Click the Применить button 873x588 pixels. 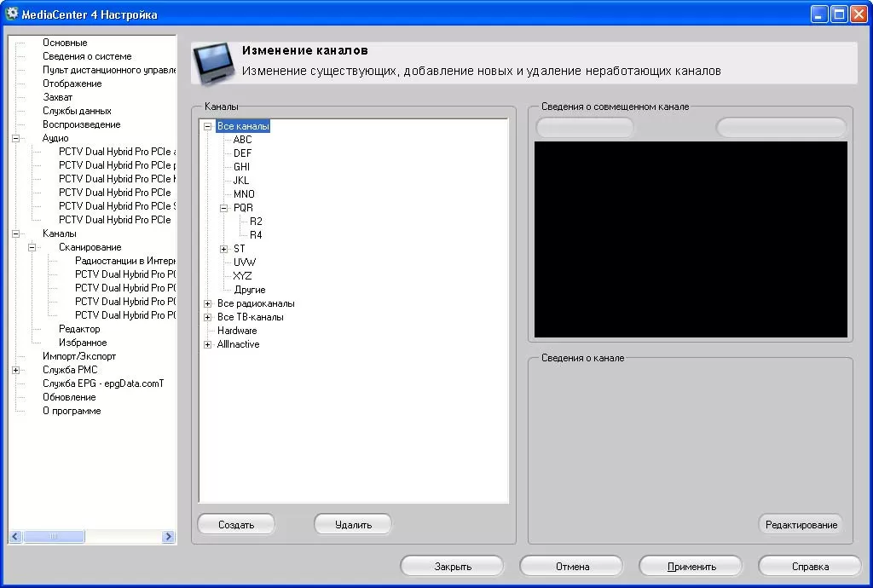(x=691, y=566)
